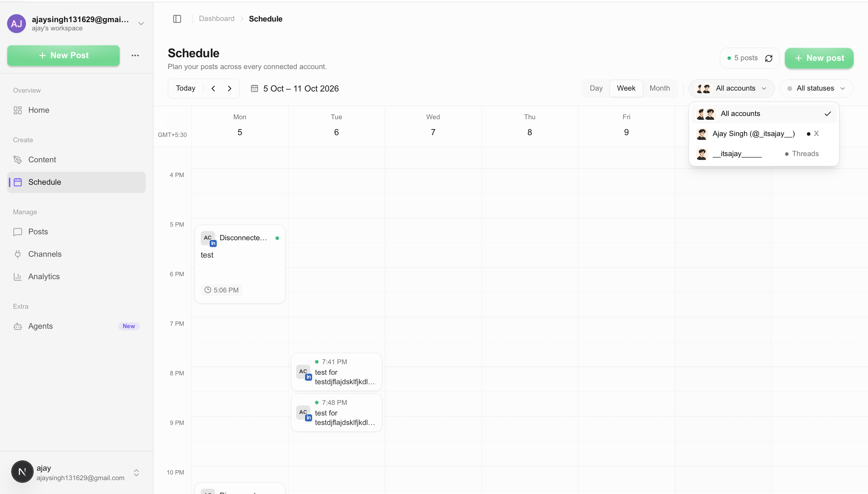
Task: Click the Today button
Action: pos(186,89)
